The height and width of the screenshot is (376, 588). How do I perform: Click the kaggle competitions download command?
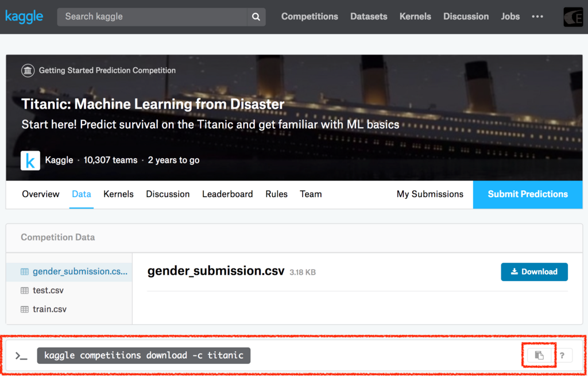pyautogui.click(x=144, y=355)
